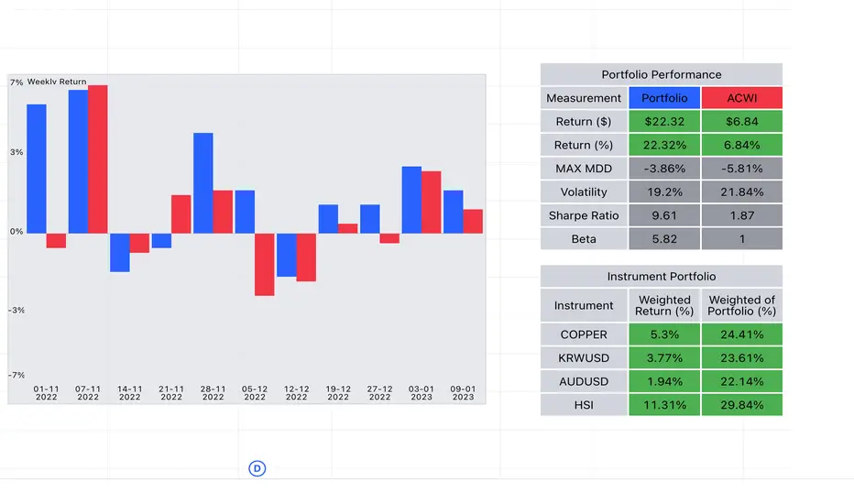Select the ACWI 6.84% return cell
Image resolution: width=854 pixels, height=504 pixels.
[742, 145]
